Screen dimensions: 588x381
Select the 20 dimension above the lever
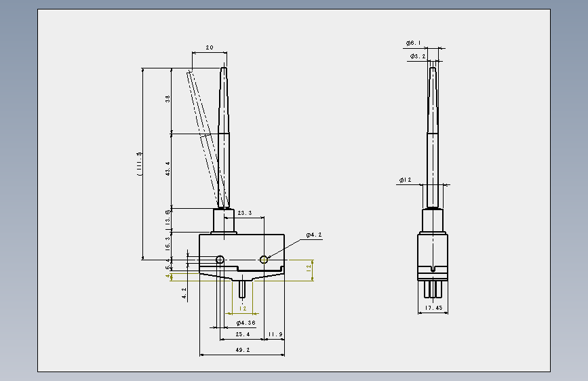[x=210, y=47]
